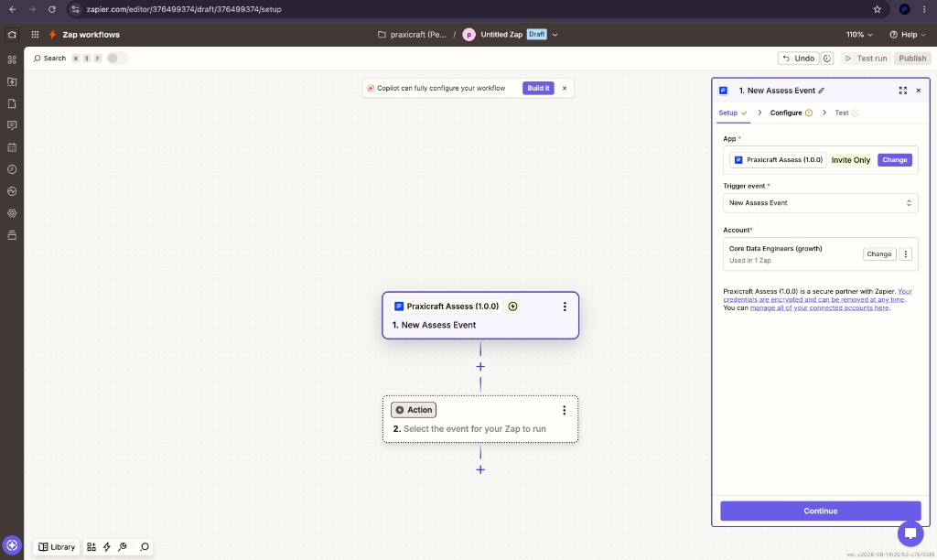This screenshot has height=560, width=937.
Task: Expand the Untitled Zap Draft chevron
Action: pos(555,35)
